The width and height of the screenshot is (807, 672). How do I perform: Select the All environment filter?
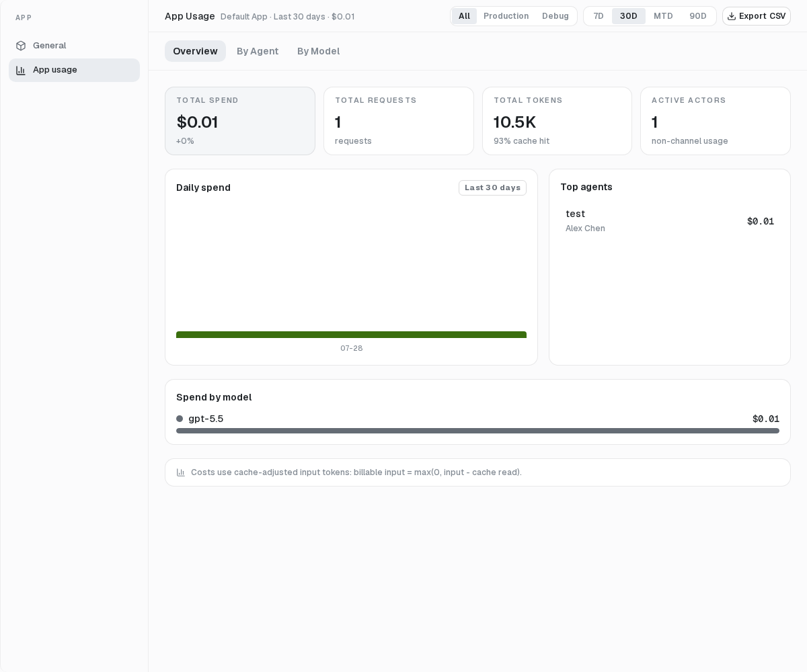click(464, 16)
